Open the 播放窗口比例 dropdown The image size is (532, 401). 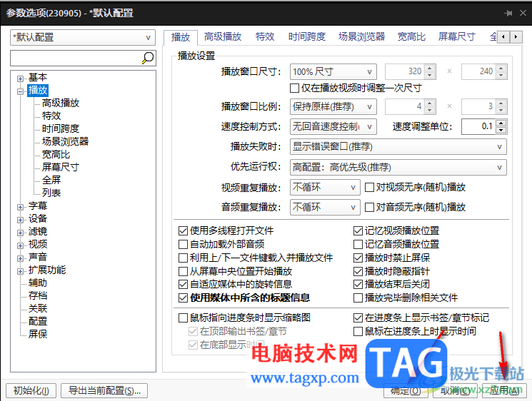coord(333,107)
